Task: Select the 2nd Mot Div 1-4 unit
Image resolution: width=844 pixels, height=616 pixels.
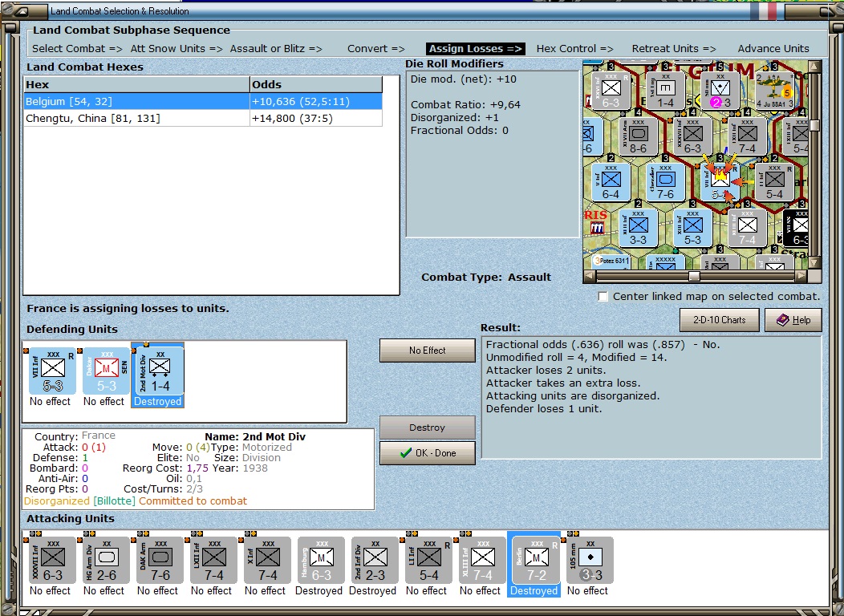Action: click(160, 371)
